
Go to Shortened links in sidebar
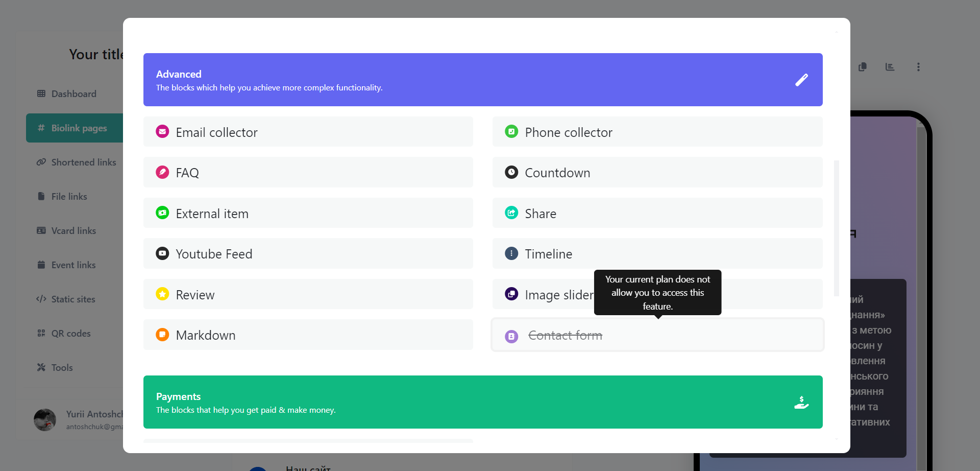pos(83,162)
